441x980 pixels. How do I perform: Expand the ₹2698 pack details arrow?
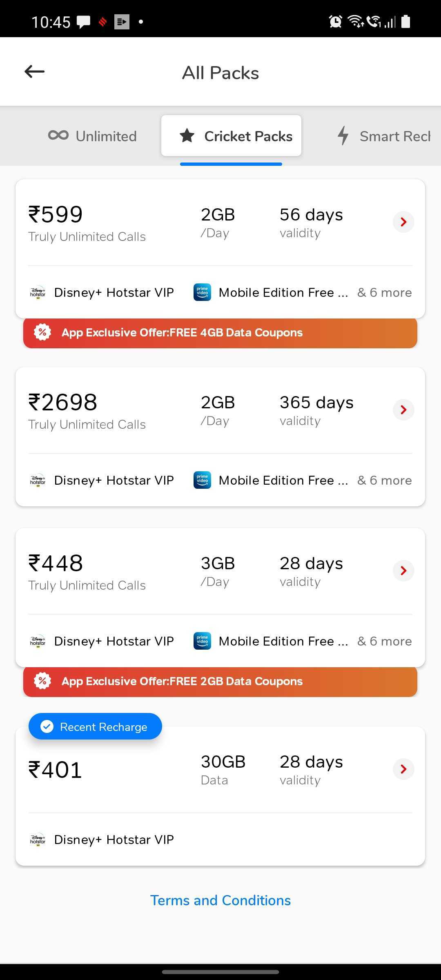[403, 410]
